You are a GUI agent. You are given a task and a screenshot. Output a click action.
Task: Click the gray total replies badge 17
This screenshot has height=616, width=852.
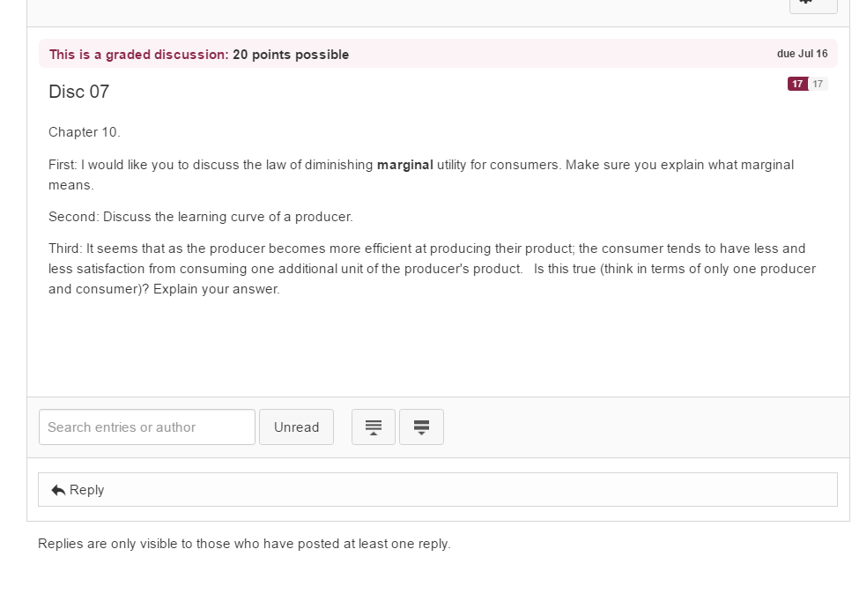click(x=818, y=84)
